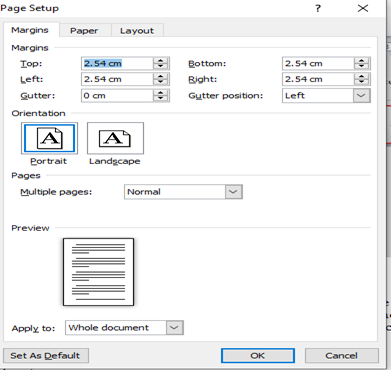Increase Top margin with up arrow
Image resolution: width=391 pixels, height=370 pixels.
161,61
